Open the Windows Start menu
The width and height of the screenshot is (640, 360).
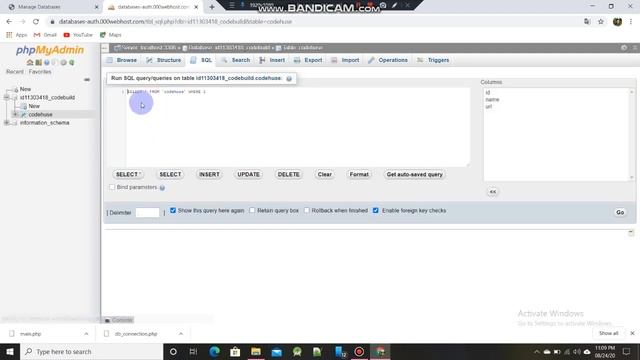[x=10, y=351]
